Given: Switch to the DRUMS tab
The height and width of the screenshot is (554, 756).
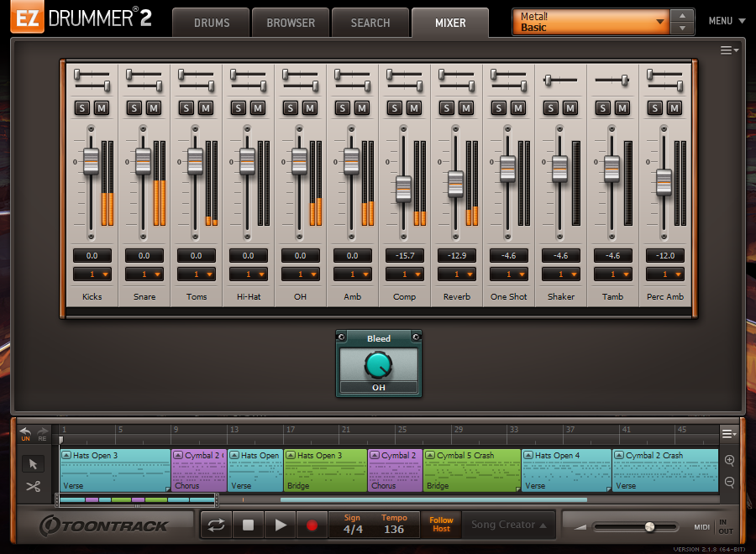Looking at the screenshot, I should pyautogui.click(x=212, y=23).
